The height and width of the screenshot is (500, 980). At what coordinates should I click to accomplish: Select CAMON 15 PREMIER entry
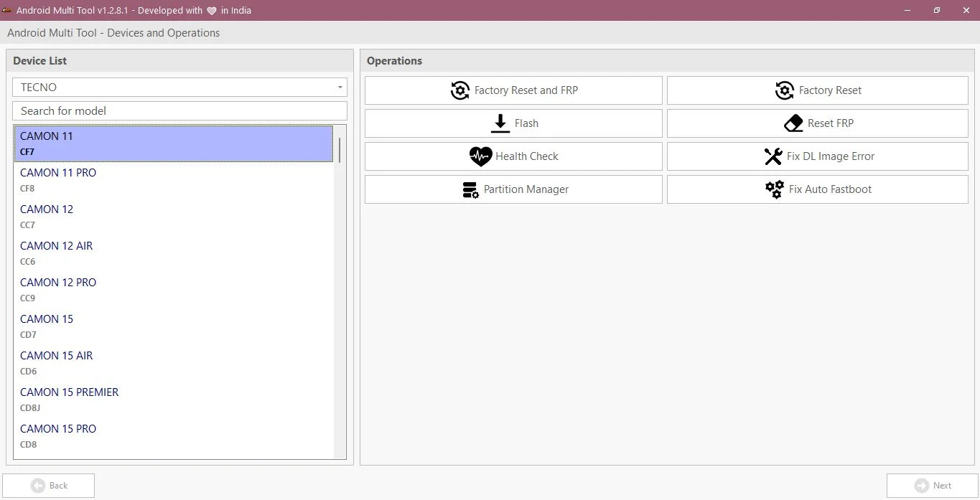point(174,400)
